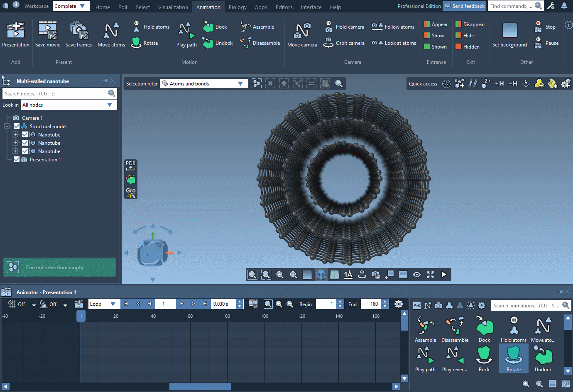Click the Set background tool
The image size is (573, 392).
tap(509, 34)
